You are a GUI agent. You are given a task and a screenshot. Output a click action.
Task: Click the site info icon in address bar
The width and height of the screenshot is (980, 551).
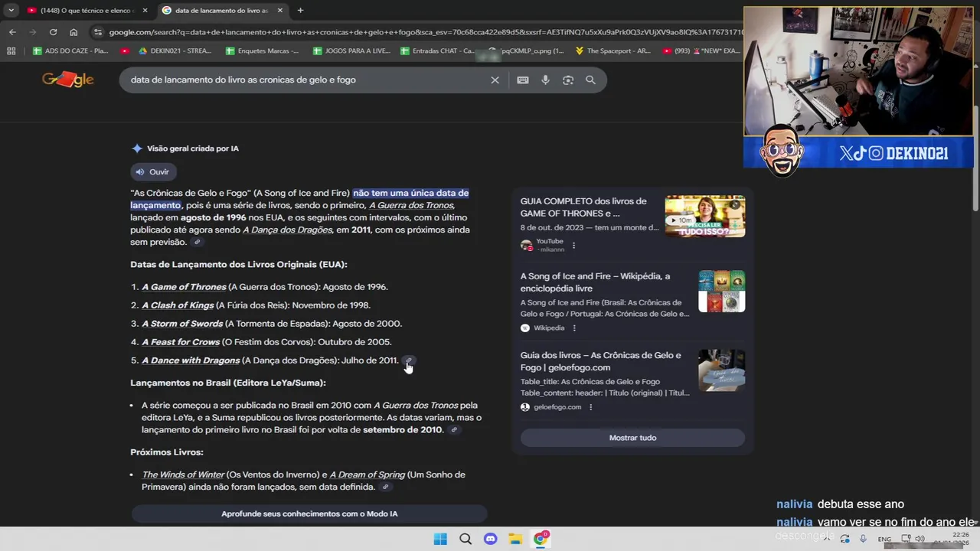97,32
